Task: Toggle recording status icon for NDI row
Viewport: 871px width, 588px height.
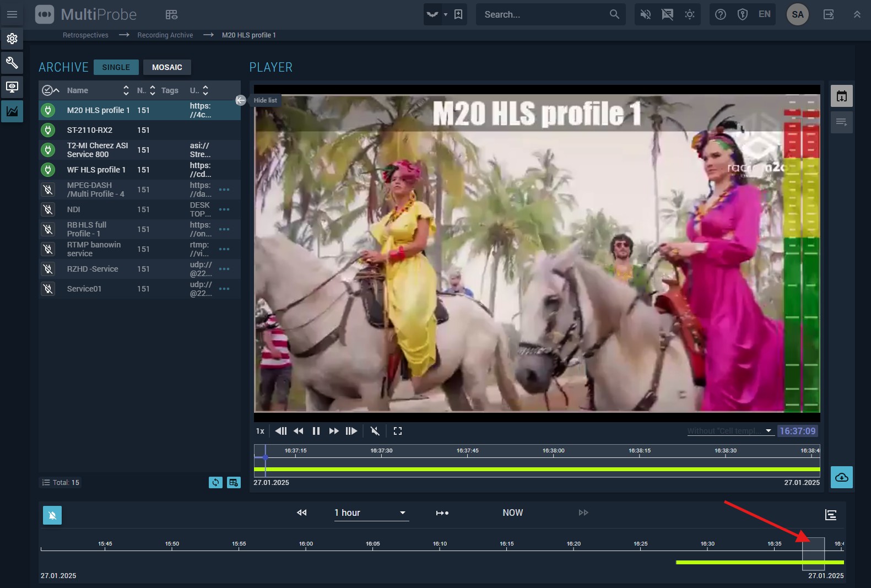Action: click(x=48, y=209)
